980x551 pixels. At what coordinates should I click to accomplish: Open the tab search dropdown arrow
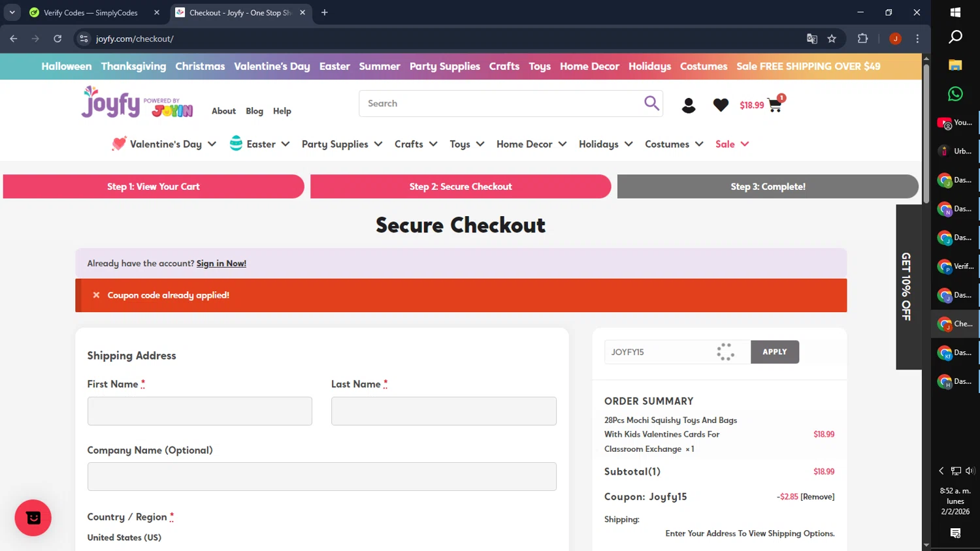[12, 12]
